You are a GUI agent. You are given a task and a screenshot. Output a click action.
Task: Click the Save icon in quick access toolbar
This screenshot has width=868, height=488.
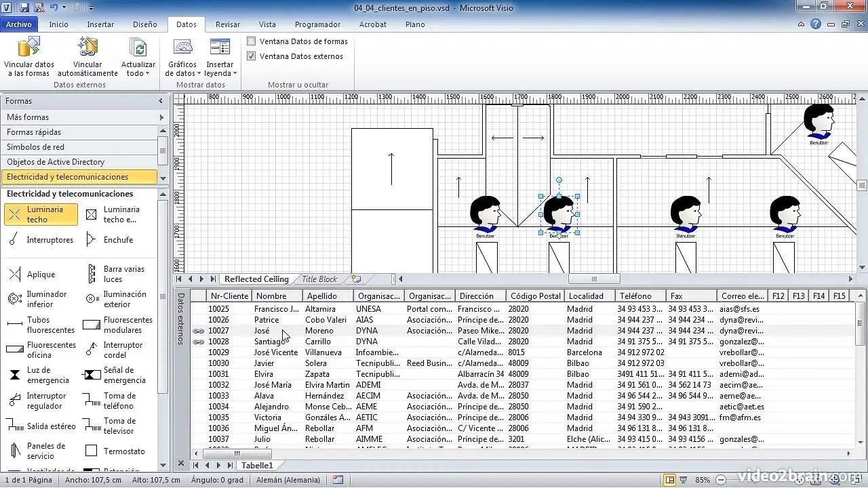[24, 8]
